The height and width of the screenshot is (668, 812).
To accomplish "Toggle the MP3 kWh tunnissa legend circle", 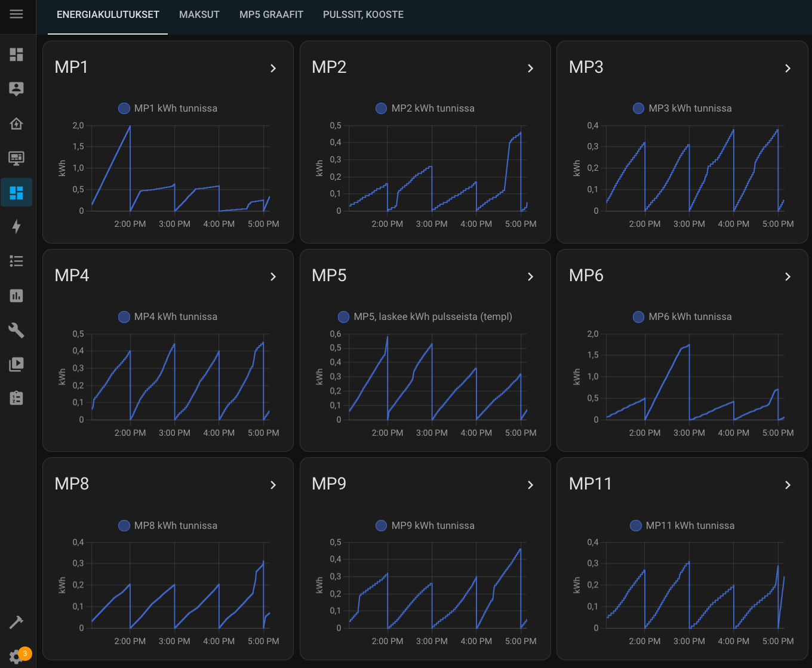I will [638, 108].
